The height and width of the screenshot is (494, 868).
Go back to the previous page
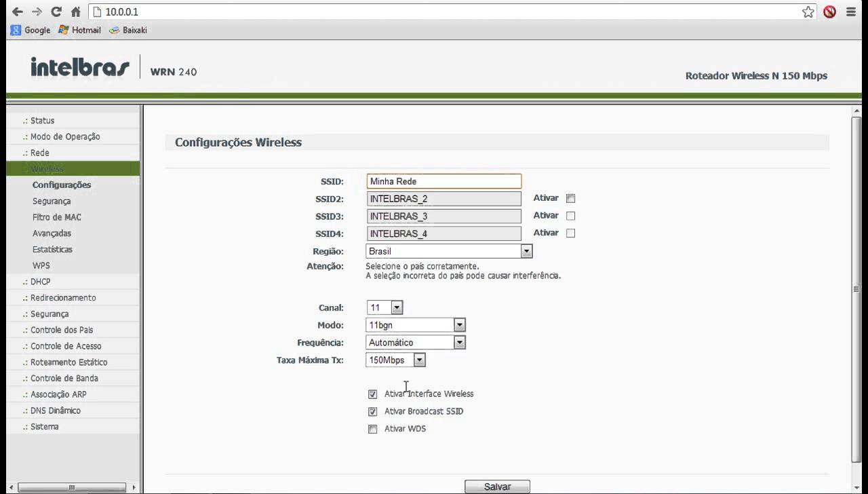pyautogui.click(x=18, y=12)
